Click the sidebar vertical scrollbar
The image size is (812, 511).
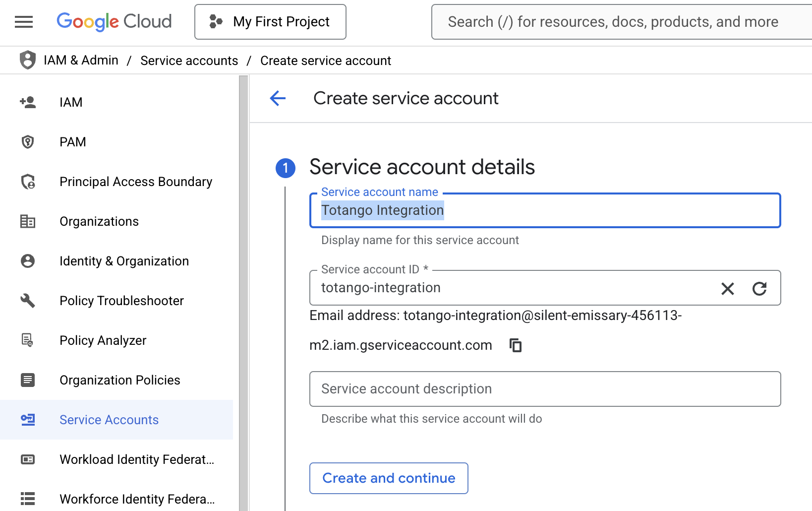point(243,293)
